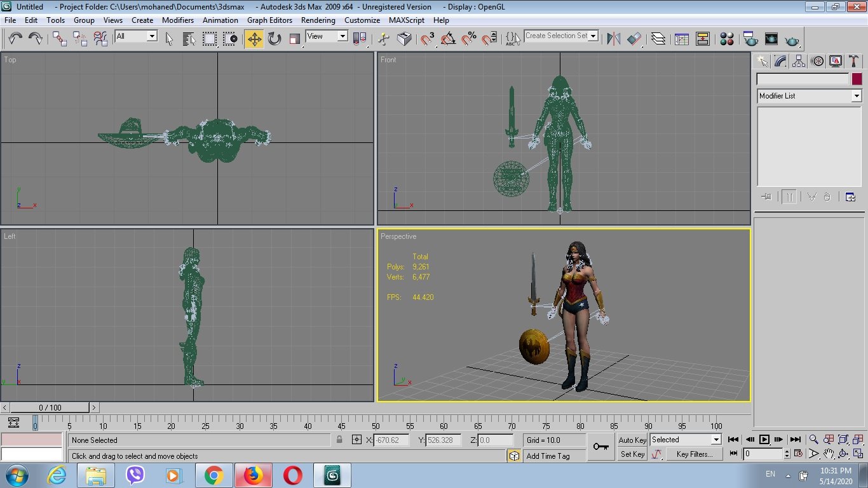
Task: Expand the Key Filters options
Action: point(695,454)
